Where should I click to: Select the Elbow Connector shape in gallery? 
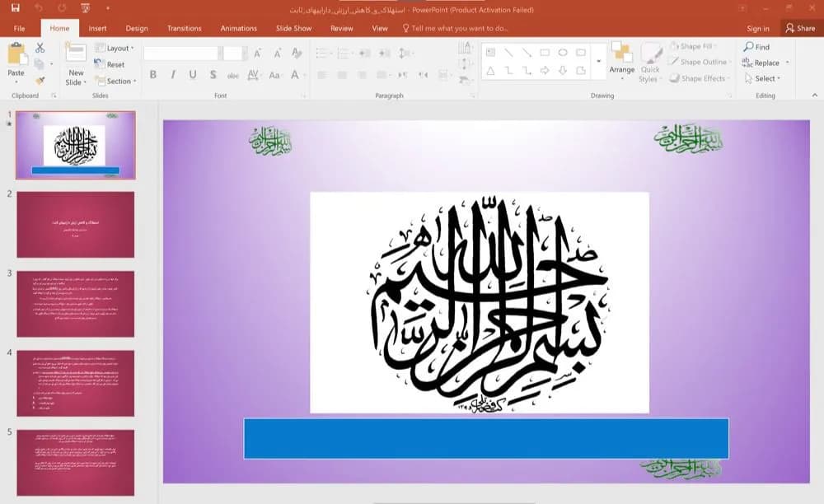[x=508, y=70]
